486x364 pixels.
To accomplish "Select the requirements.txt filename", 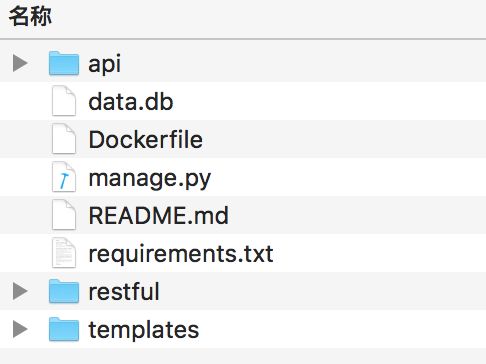I will point(181,254).
